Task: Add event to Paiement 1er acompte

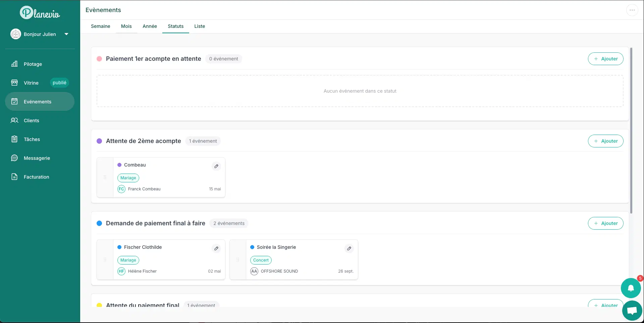Action: pyautogui.click(x=605, y=59)
